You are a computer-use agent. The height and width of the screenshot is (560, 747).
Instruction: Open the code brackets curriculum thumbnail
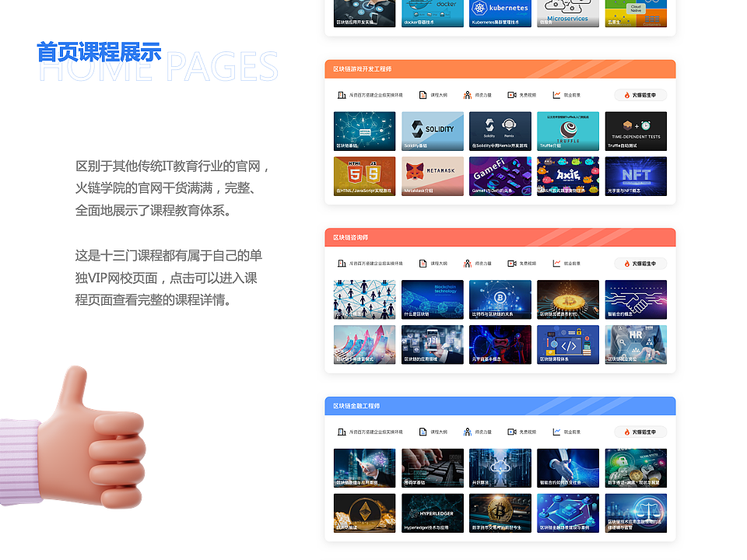click(x=568, y=345)
